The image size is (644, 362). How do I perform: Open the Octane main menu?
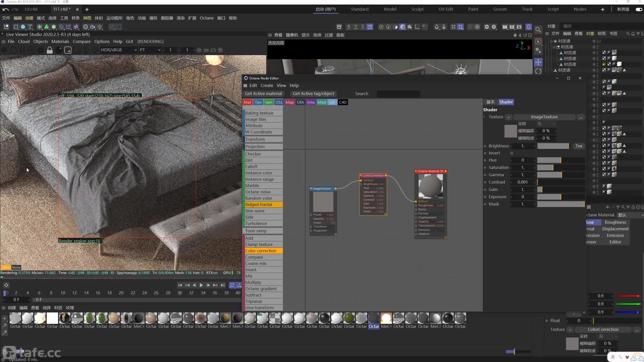207,18
